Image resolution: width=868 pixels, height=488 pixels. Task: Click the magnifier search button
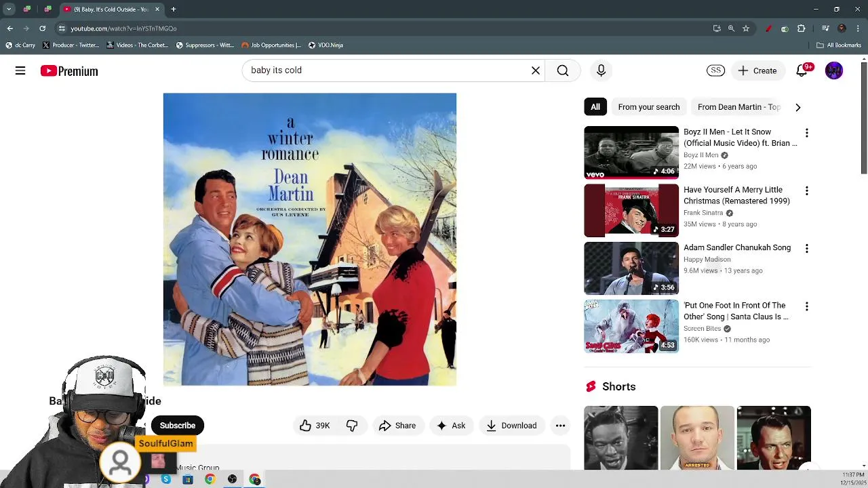[x=563, y=70]
